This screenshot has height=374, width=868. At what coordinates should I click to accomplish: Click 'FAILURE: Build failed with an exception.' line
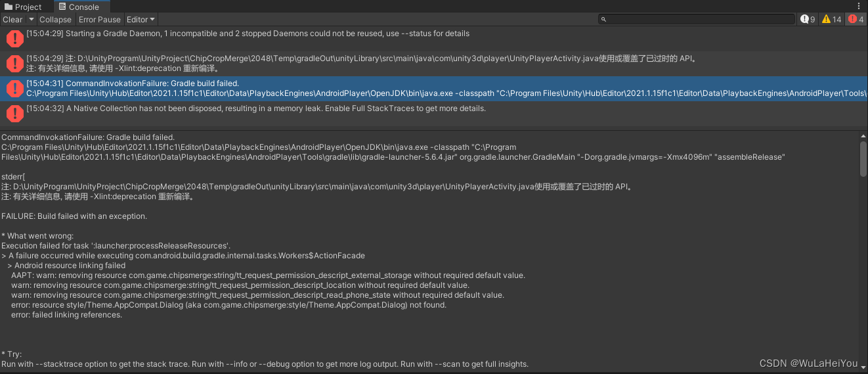[x=74, y=216]
